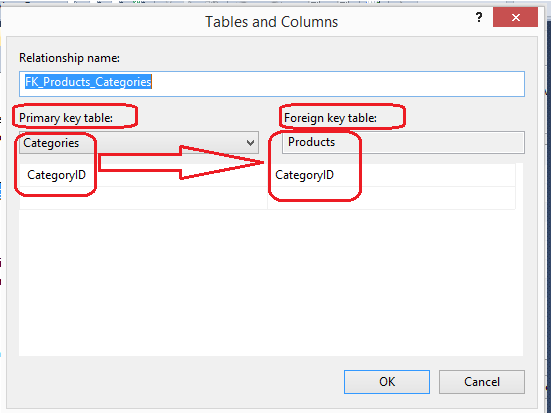Click empty row below primary key CategoryID
Screen dimensions: 551x413
coord(143,198)
